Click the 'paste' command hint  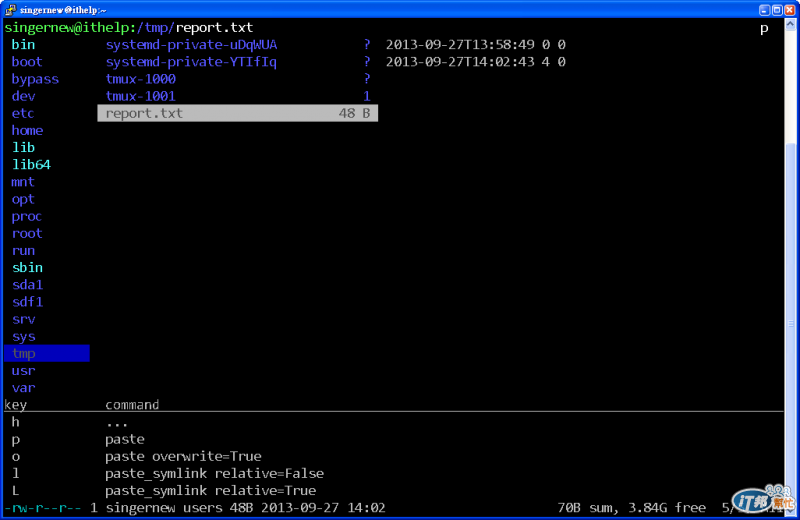(x=125, y=439)
